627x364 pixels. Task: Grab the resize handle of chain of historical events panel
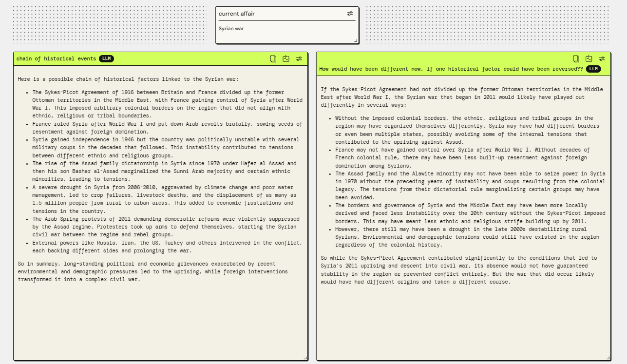[305, 358]
